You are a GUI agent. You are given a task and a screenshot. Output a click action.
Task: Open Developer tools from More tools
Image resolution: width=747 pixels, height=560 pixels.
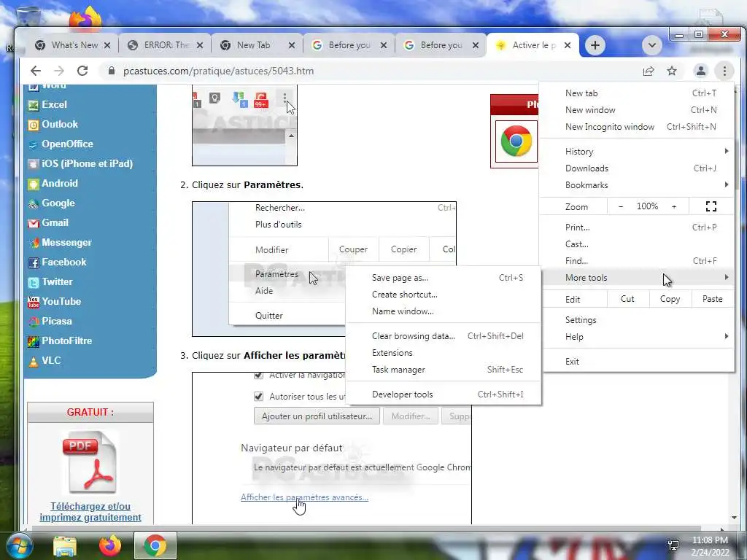pyautogui.click(x=444, y=394)
